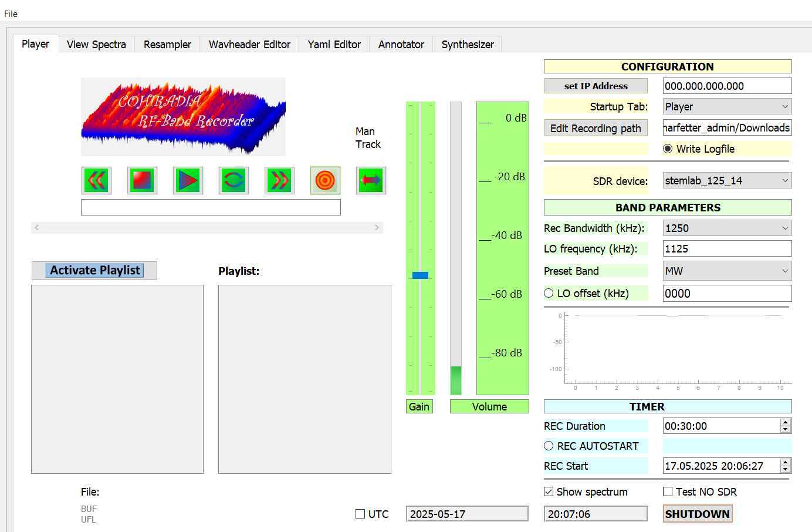Decrease REC Start with down arrow
Viewport: 812px width, 532px height.
(786, 469)
